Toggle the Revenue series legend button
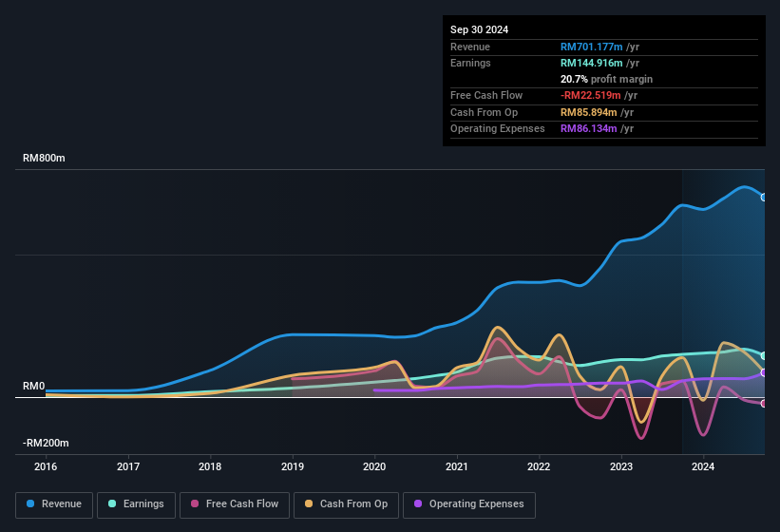 tap(54, 504)
